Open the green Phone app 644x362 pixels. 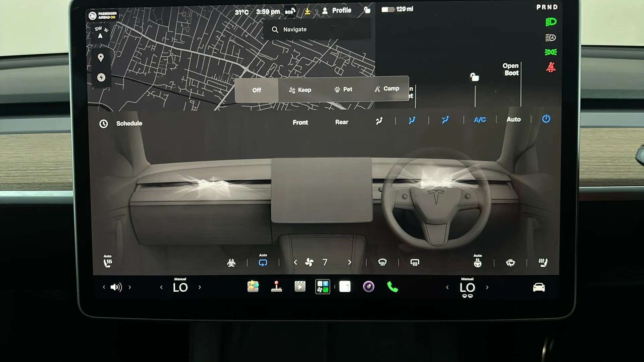(392, 287)
